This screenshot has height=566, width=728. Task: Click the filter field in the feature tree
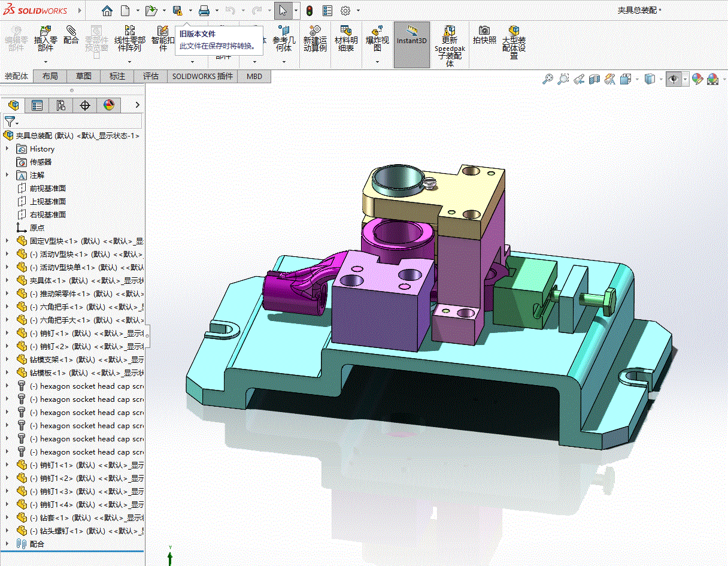(x=72, y=121)
